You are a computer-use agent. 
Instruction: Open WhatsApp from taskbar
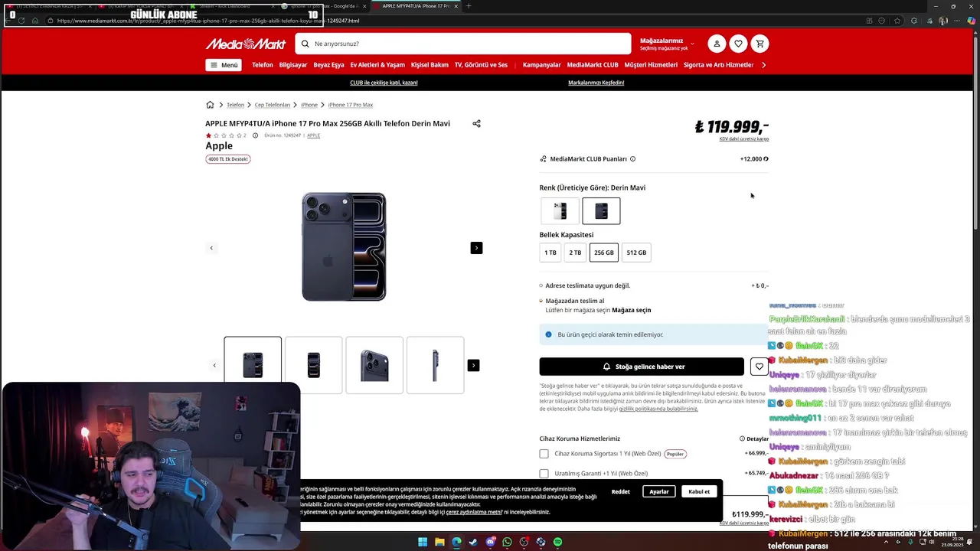tap(507, 543)
